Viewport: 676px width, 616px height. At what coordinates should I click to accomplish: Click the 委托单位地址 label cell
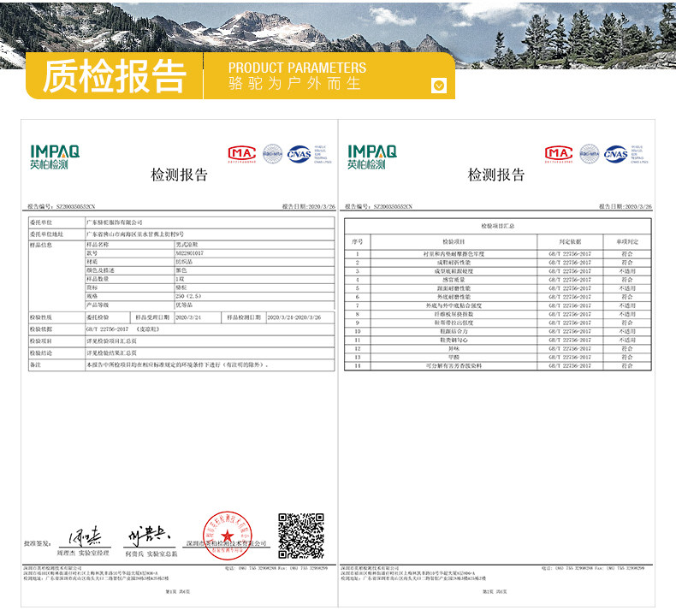57,234
